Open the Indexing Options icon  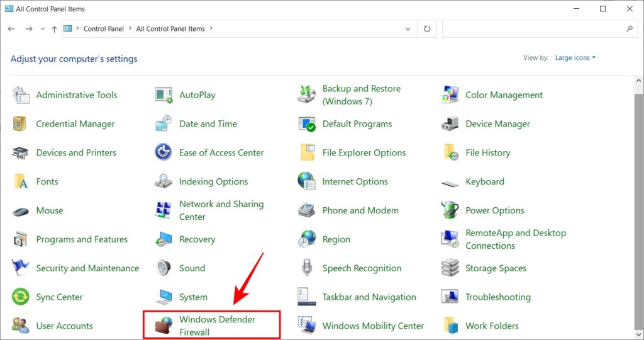tap(164, 181)
